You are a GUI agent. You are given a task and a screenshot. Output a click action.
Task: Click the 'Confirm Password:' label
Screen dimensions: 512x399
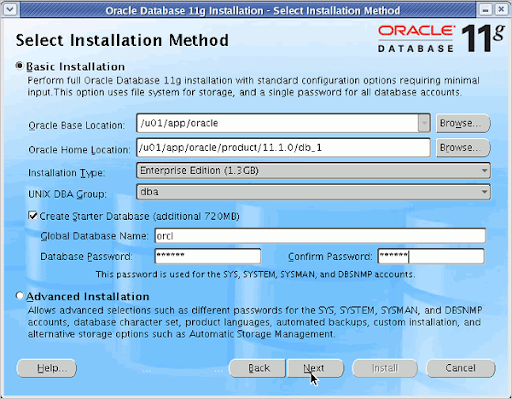coord(330,256)
